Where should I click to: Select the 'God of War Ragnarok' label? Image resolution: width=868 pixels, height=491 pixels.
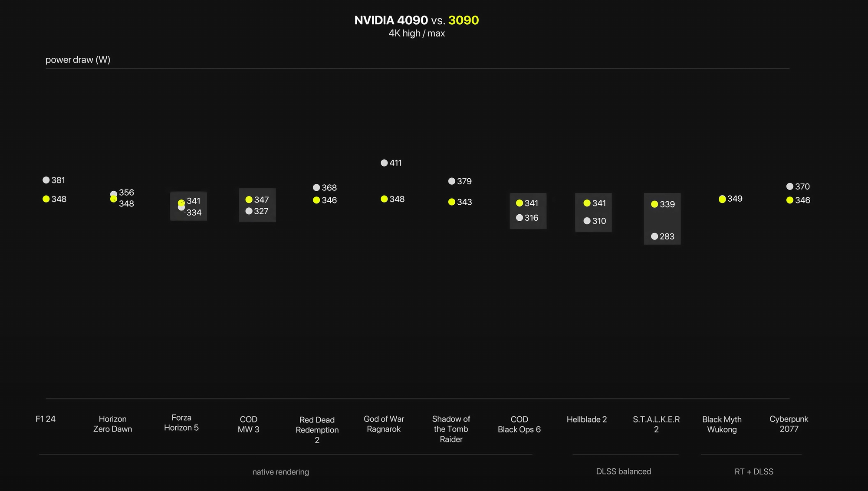384,424
